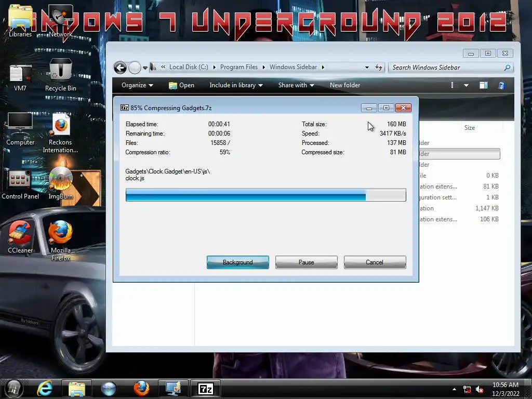
Task: Pause the Gadgets.7z compression
Action: (307, 262)
